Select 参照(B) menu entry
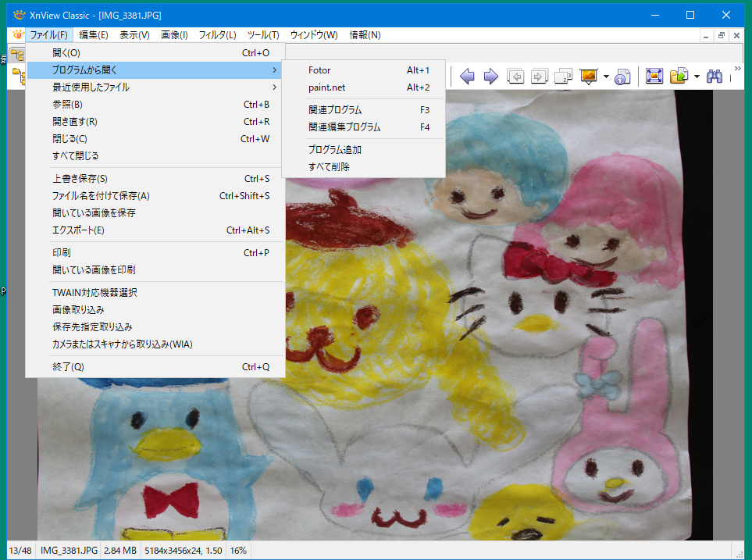Image resolution: width=752 pixels, height=560 pixels. tap(155, 105)
